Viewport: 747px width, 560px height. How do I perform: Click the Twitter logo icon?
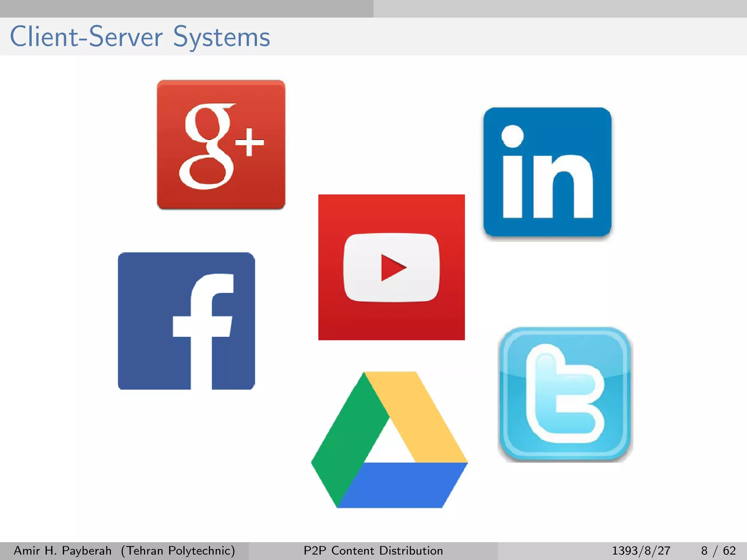coord(565,394)
